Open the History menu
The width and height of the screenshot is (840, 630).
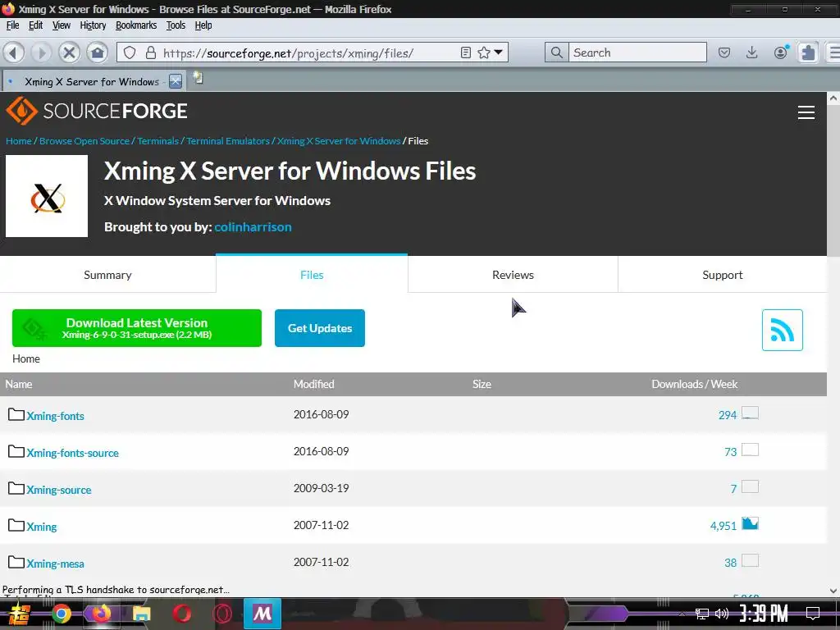point(93,25)
